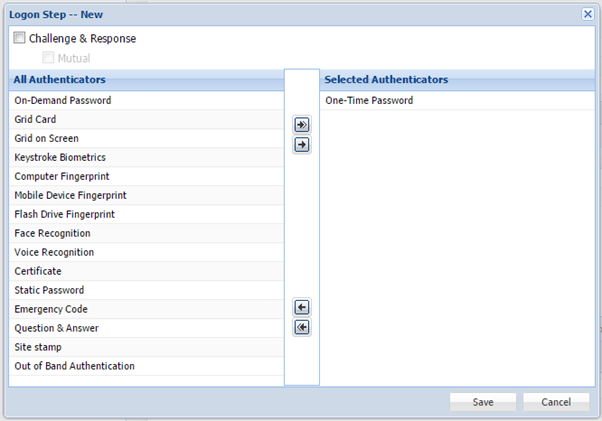The height and width of the screenshot is (421, 602).
Task: Select Grid Card authenticator
Action: pyautogui.click(x=36, y=120)
